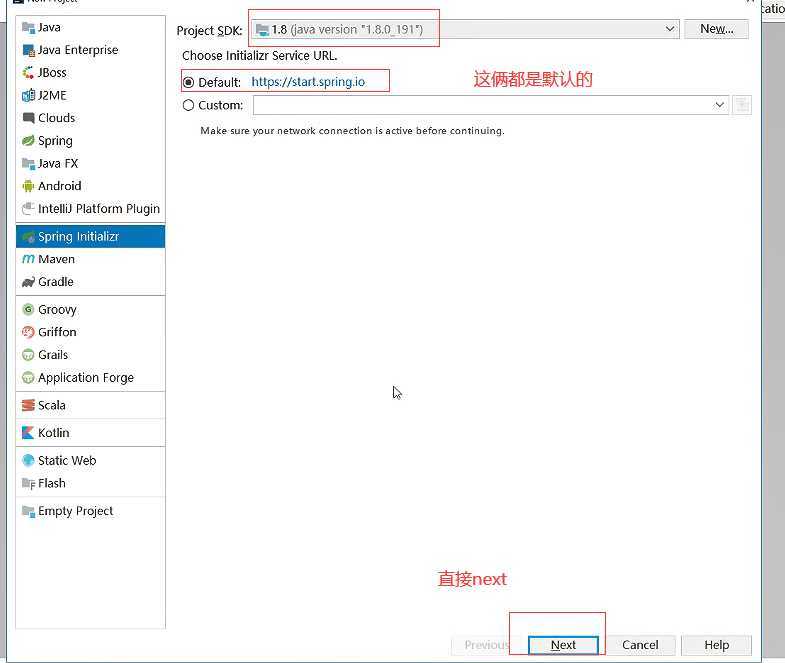Select the Custom service URL radio button
This screenshot has height=663, width=785.
[x=188, y=105]
